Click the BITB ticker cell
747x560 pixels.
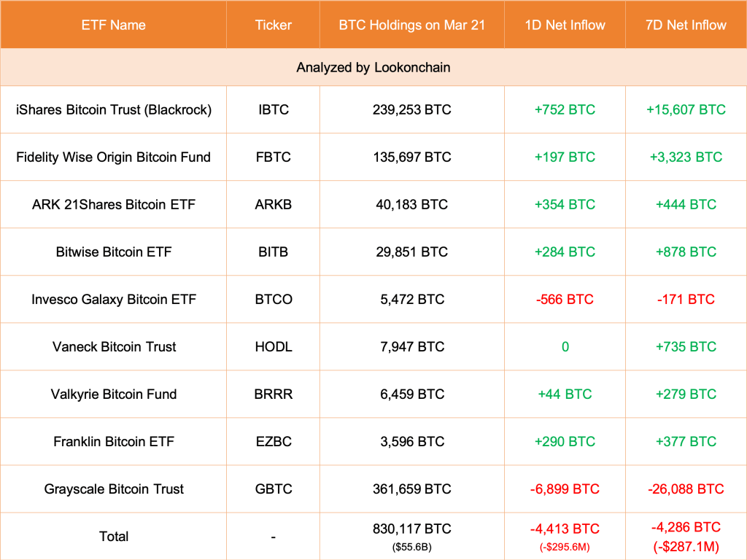[x=273, y=252]
